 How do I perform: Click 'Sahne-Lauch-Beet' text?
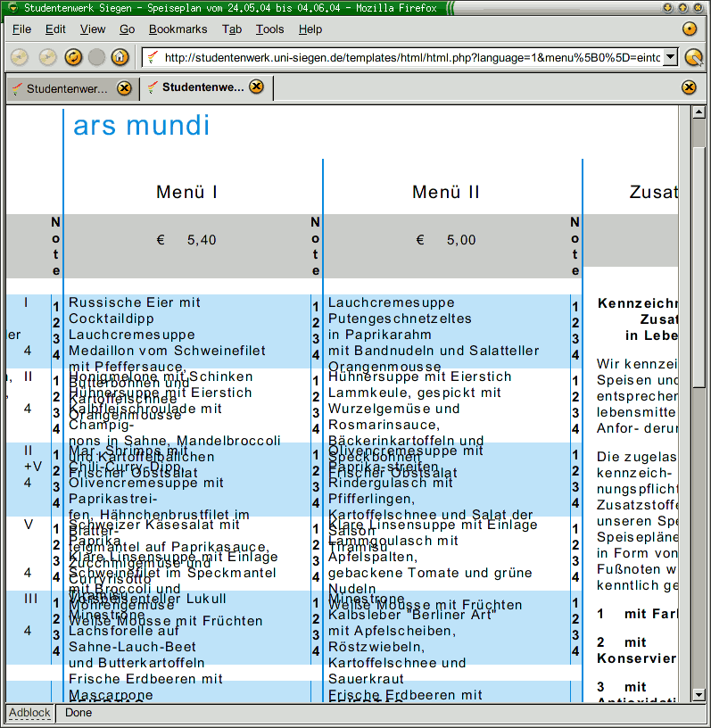point(132,647)
